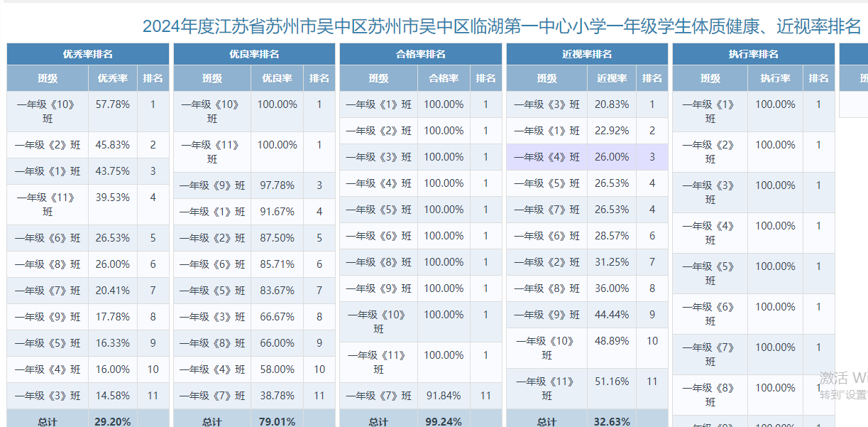Select the 优良率排名 table title header

click(254, 54)
